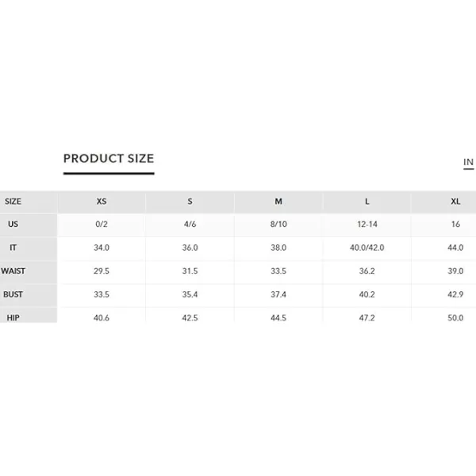Click the waist value 39.0
Image resolution: width=476 pixels, height=476 pixels.
455,271
